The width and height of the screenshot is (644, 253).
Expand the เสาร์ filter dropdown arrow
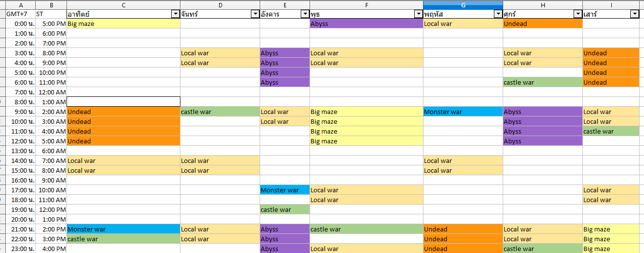click(x=635, y=14)
